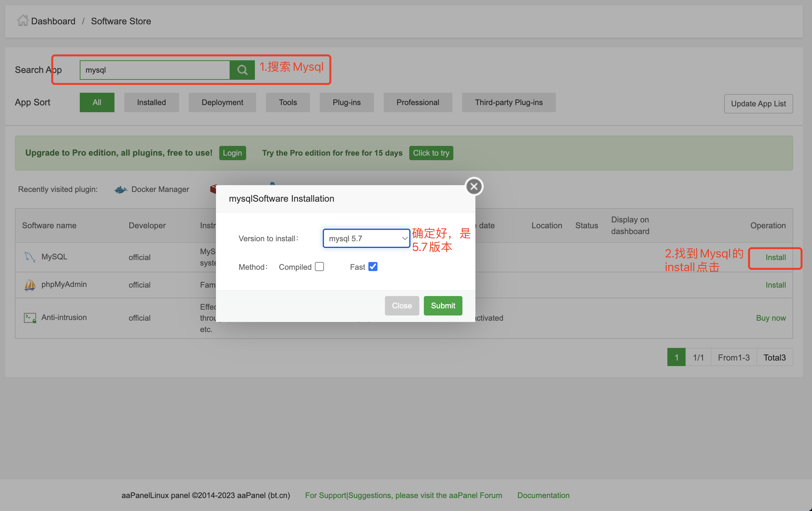
Task: Open the mysql 5.7 version dropdown
Action: 366,238
